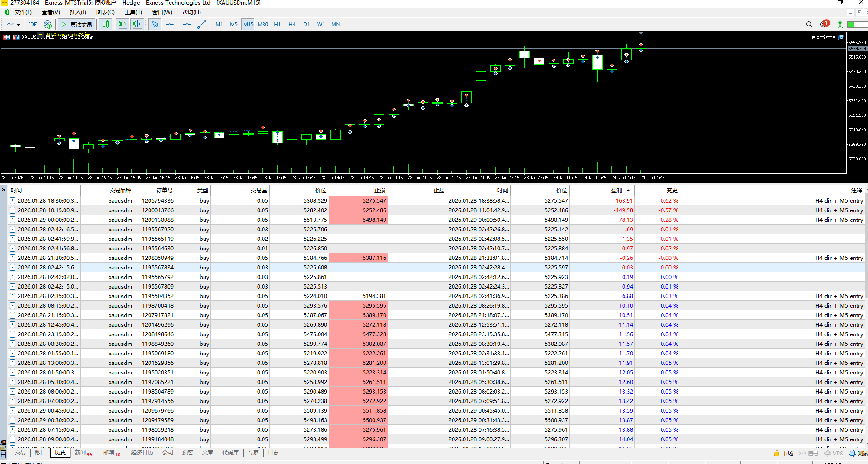Open the 窗口(W) menu
This screenshot has width=868, height=464.
[x=162, y=12]
